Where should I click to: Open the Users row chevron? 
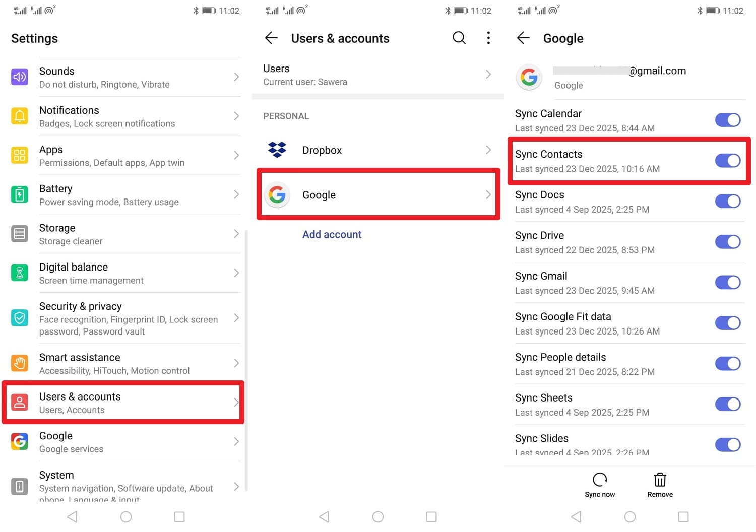[x=487, y=74]
